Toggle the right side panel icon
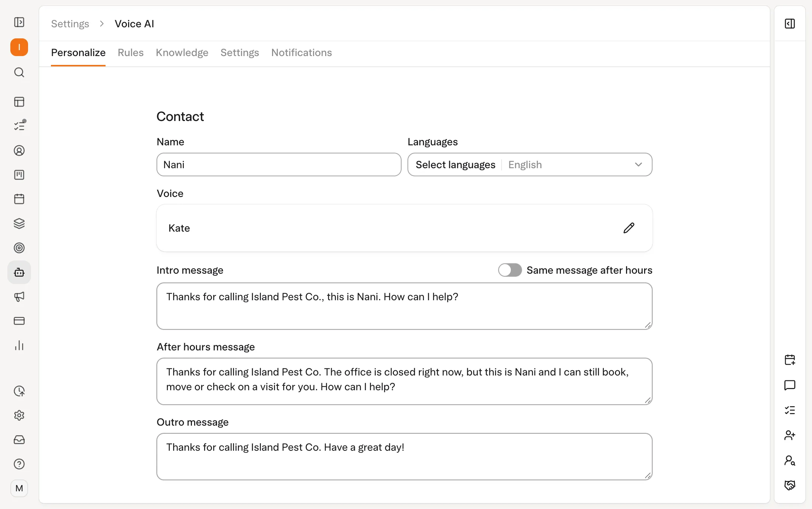This screenshot has height=509, width=812. [x=790, y=24]
